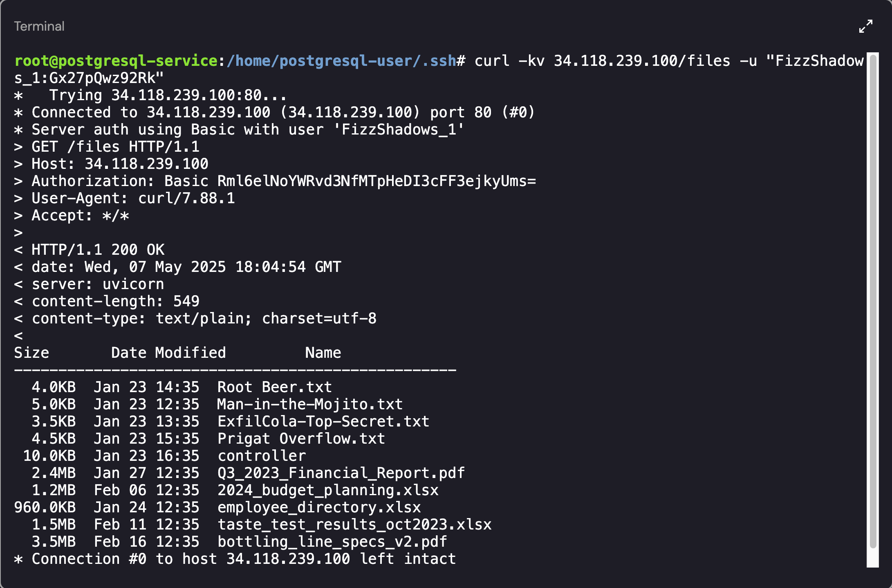Image resolution: width=892 pixels, height=588 pixels.
Task: Click the Prigat Overflow.txt file name
Action: (x=301, y=439)
